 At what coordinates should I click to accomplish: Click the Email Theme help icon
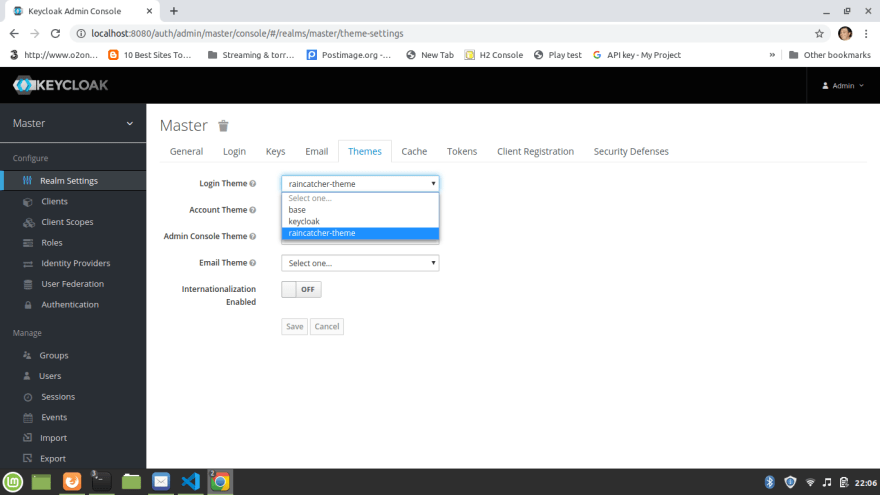point(253,263)
